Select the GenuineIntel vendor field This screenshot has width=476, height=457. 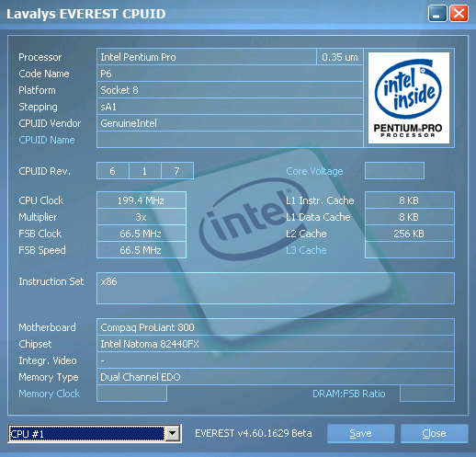230,123
